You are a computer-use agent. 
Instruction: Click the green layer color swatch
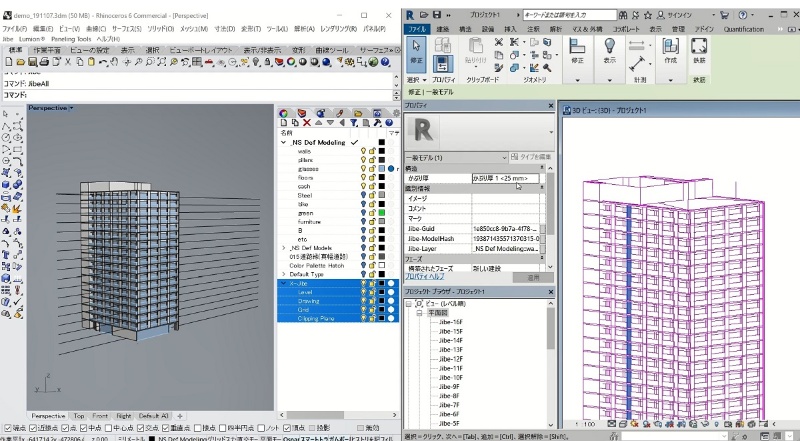tap(381, 213)
